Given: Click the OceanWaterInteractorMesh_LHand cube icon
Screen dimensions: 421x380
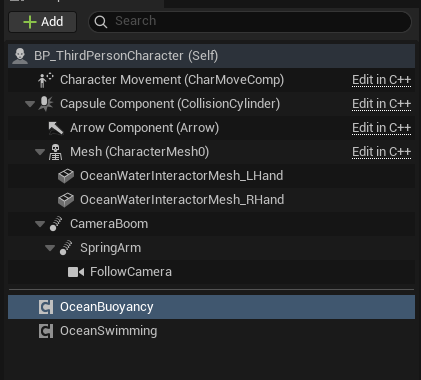Looking at the screenshot, I should tap(66, 176).
